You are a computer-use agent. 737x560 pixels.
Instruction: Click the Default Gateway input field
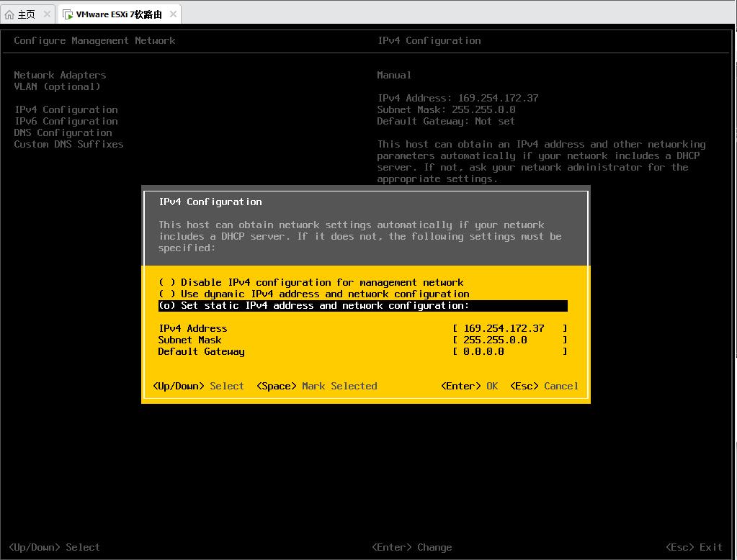[509, 351]
